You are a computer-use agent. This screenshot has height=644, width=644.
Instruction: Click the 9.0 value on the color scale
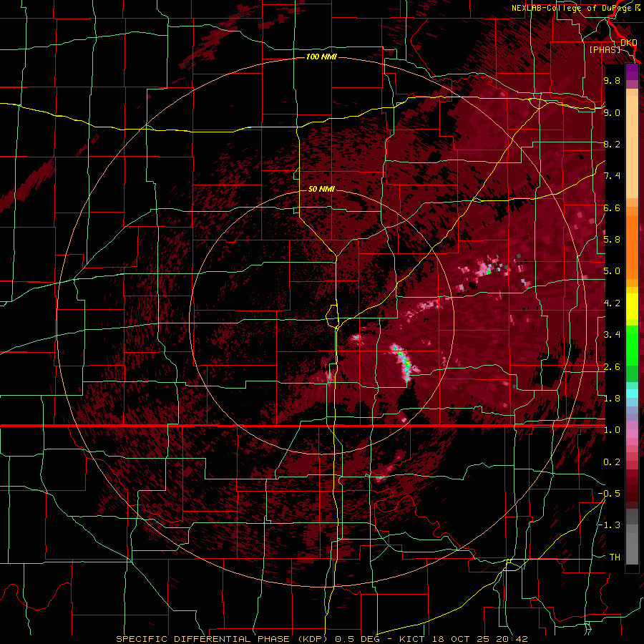click(612, 112)
